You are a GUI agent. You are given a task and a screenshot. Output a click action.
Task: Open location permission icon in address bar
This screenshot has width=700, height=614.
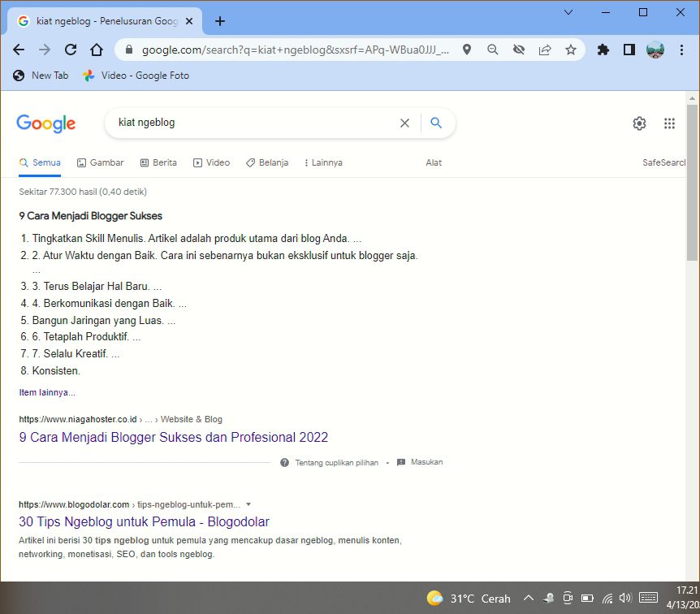pyautogui.click(x=466, y=50)
